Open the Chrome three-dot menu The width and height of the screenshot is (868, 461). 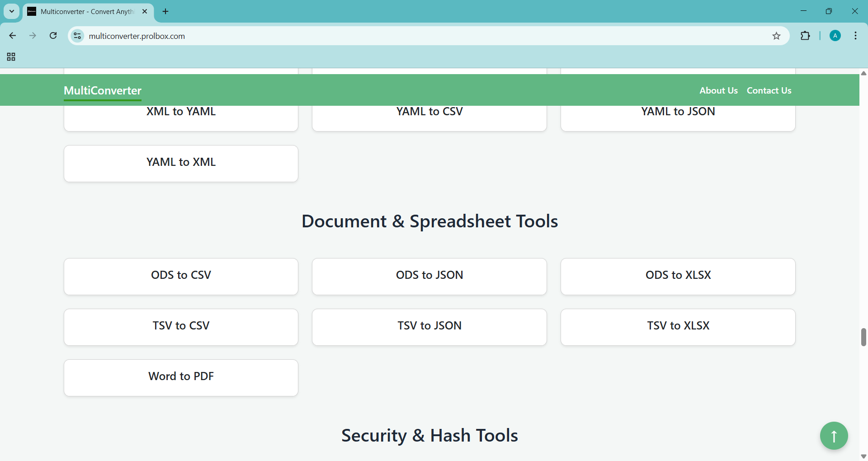click(x=855, y=36)
